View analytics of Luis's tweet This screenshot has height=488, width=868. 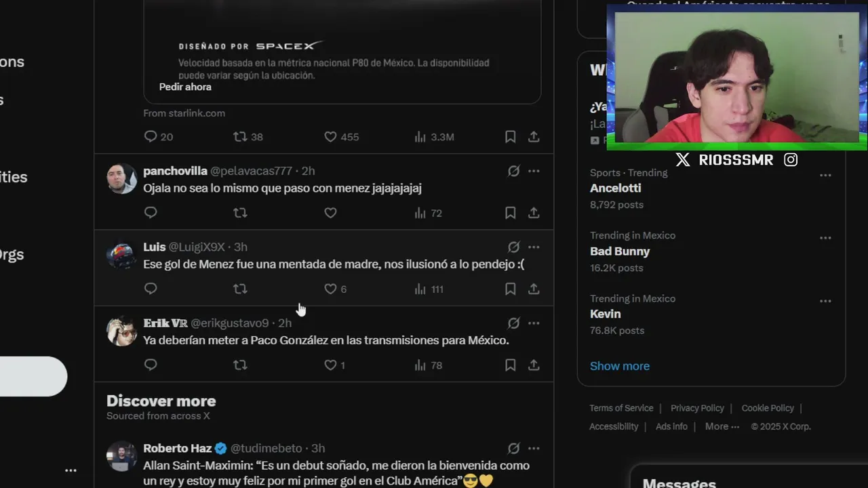pos(429,289)
